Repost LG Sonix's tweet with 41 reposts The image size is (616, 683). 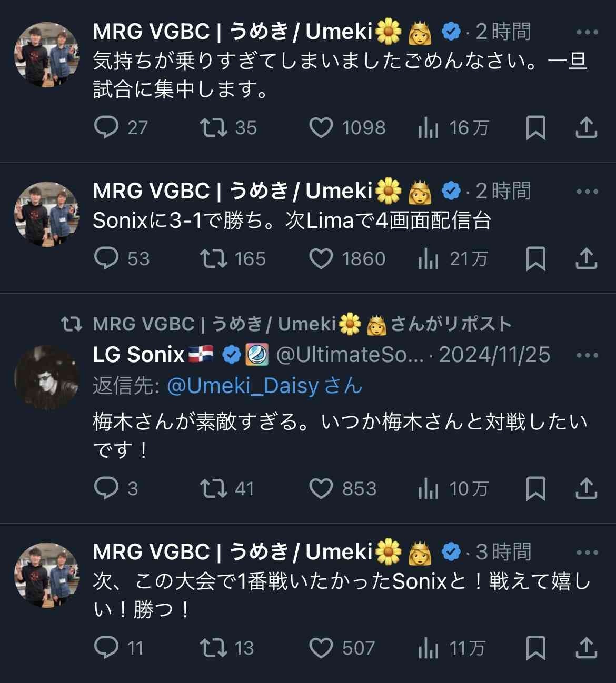point(213,488)
